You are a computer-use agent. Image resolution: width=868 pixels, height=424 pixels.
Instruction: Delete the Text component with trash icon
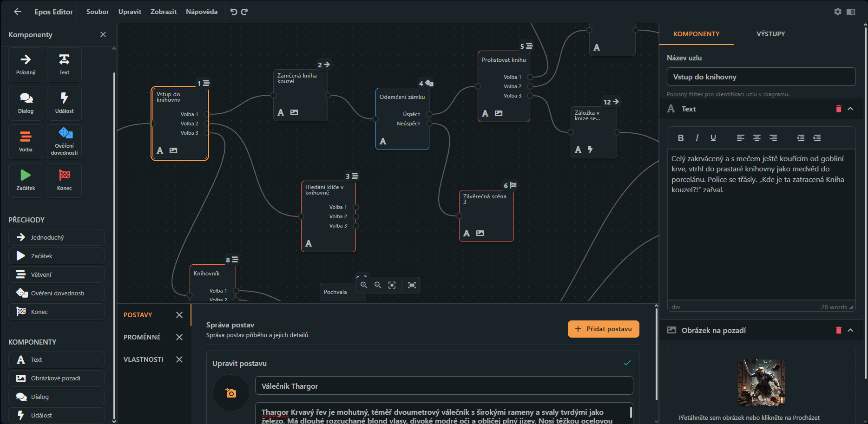839,109
